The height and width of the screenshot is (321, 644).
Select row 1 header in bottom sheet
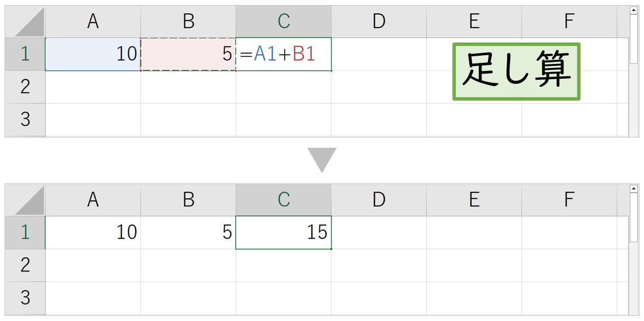pos(25,233)
